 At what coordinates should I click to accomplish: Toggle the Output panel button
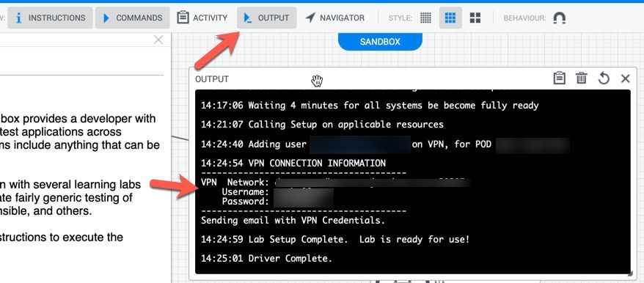click(x=266, y=18)
